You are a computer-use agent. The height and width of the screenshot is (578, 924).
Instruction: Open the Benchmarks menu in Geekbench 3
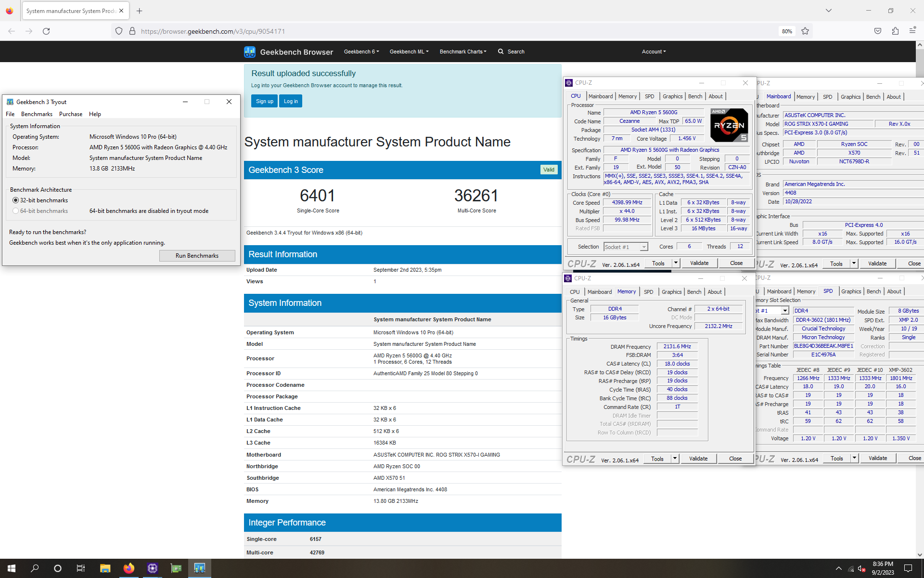pos(37,114)
